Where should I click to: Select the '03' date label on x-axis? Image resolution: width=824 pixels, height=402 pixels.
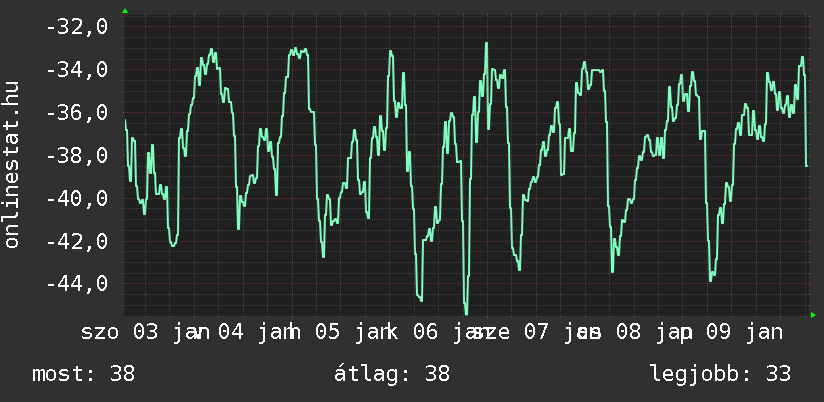(146, 332)
